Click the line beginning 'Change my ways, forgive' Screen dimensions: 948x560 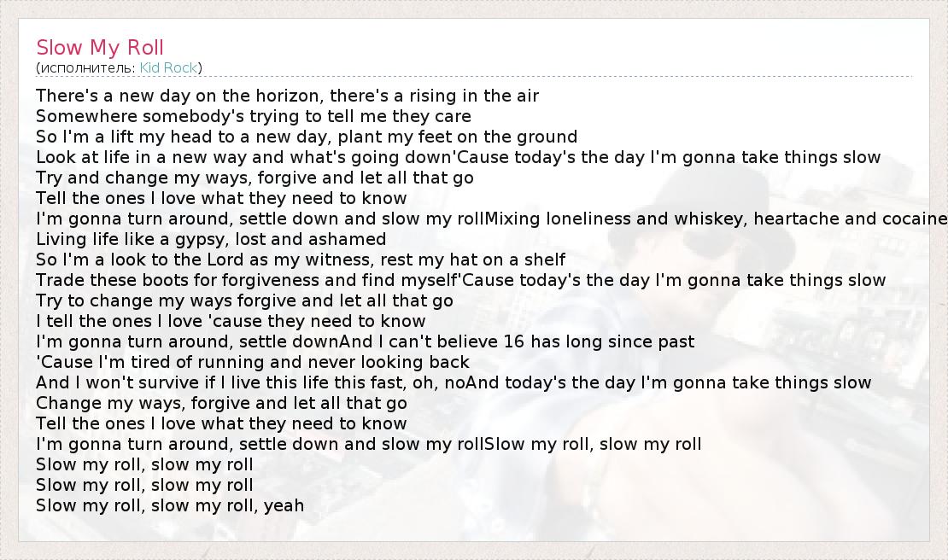click(x=221, y=403)
